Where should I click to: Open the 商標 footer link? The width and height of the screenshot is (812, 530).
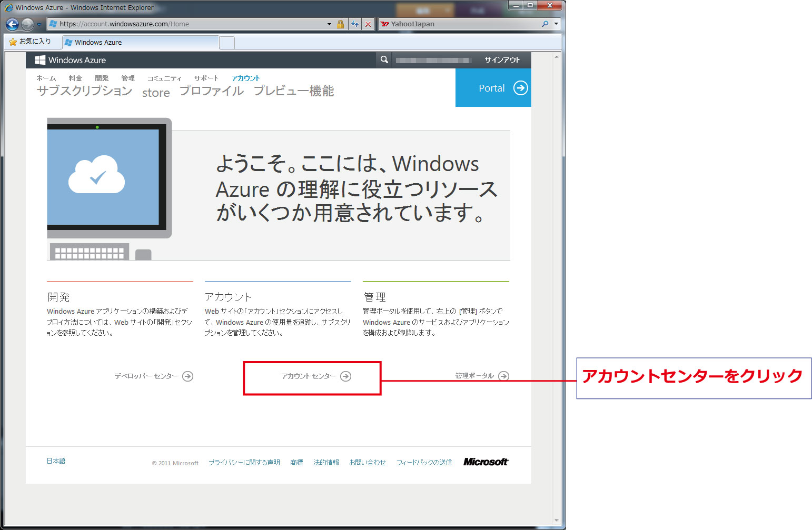(x=296, y=463)
